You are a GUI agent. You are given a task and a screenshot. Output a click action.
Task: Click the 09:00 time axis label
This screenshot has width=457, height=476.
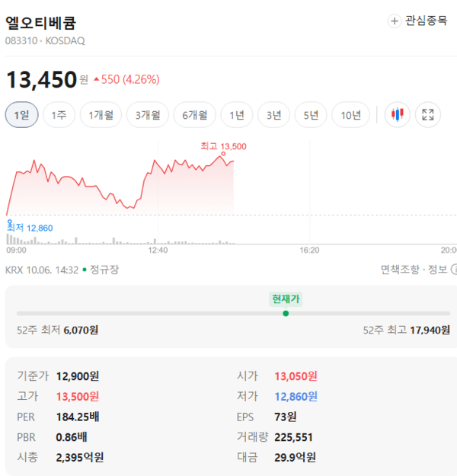click(17, 250)
